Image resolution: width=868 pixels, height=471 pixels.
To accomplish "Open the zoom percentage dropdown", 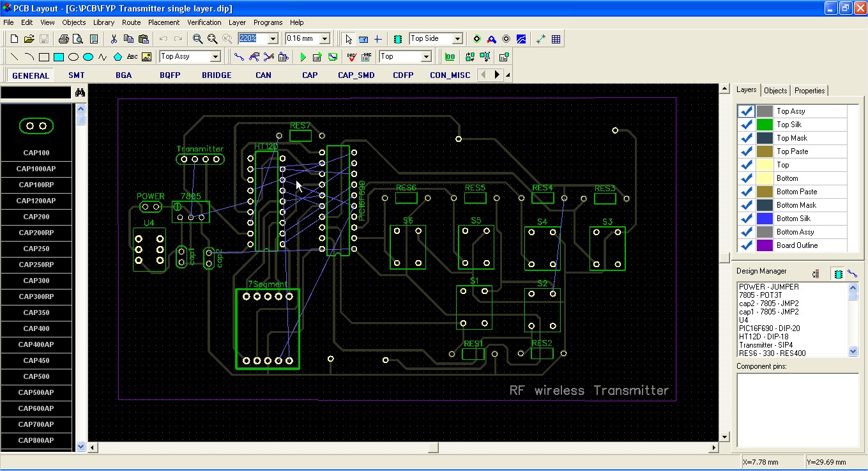I will [273, 39].
